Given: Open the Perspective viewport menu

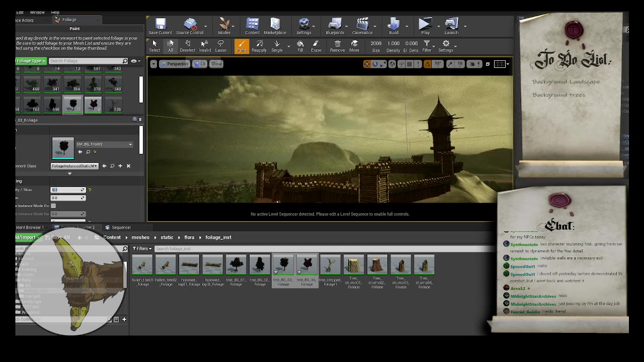Looking at the screenshot, I should (x=175, y=64).
